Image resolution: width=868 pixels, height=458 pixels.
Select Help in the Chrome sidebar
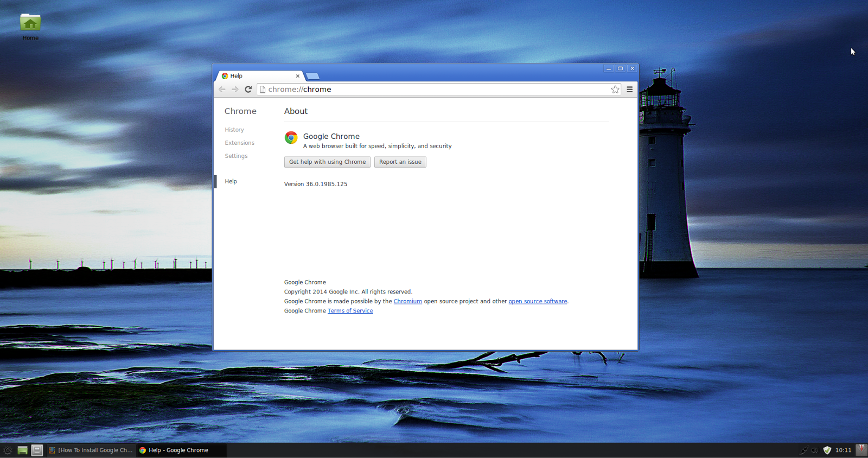click(x=231, y=181)
